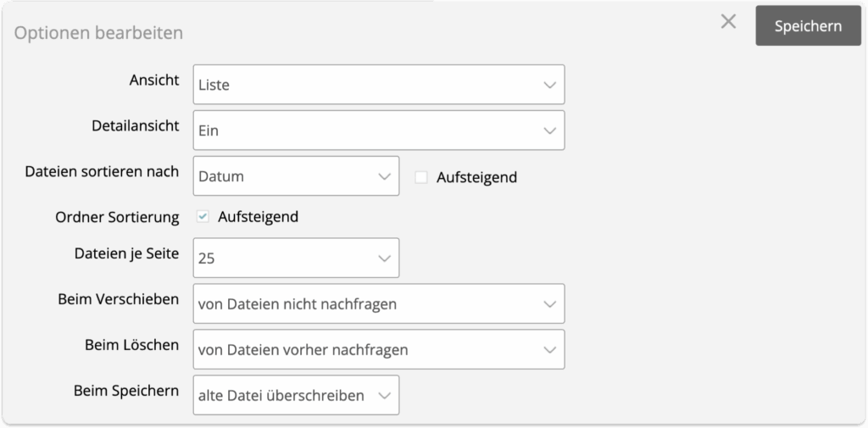Click the chevron next to Datum
This screenshot has height=428, width=868.
click(383, 176)
